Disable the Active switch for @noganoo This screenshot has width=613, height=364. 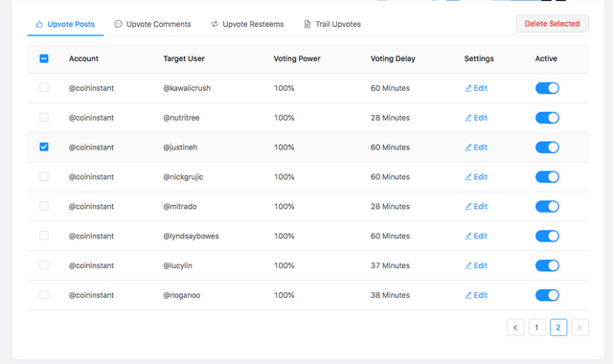click(x=547, y=295)
